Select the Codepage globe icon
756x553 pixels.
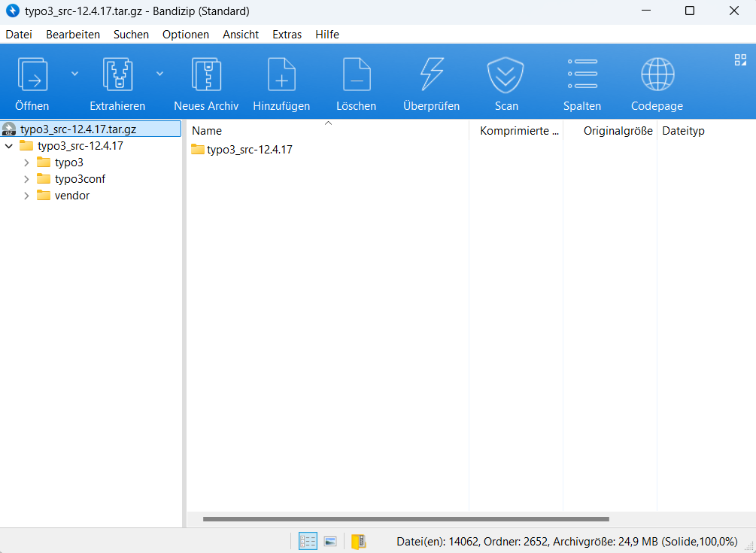[657, 74]
